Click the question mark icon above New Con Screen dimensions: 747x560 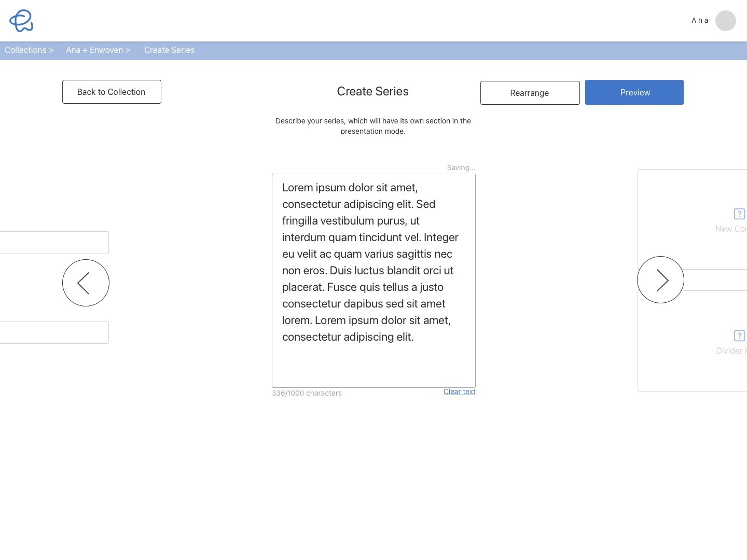tap(739, 214)
